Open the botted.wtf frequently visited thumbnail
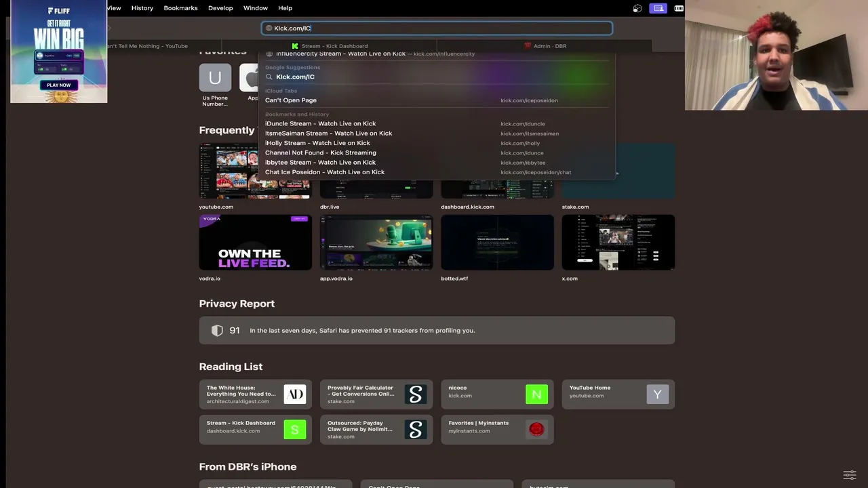The height and width of the screenshot is (488, 868). (497, 243)
